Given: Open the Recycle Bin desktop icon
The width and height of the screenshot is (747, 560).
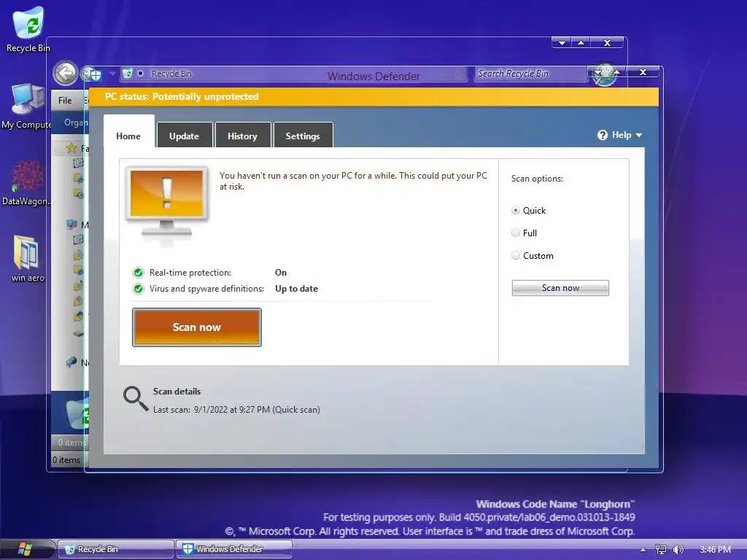Looking at the screenshot, I should tap(28, 28).
